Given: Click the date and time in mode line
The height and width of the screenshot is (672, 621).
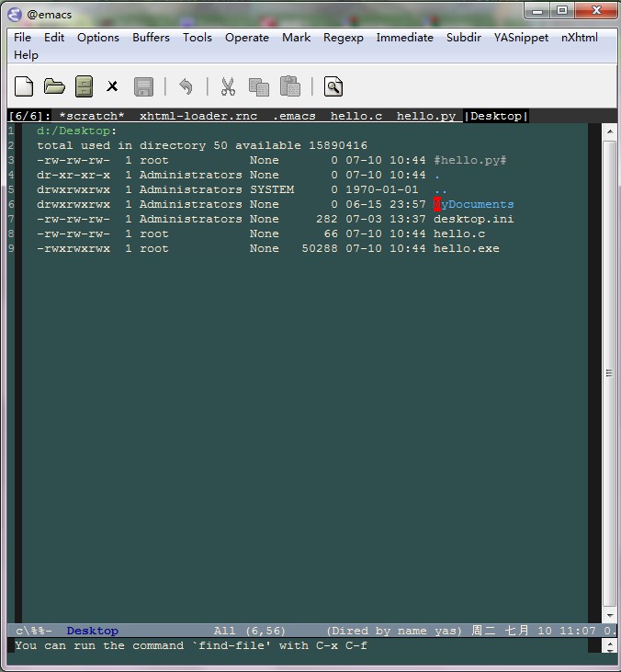Looking at the screenshot, I should (x=534, y=631).
